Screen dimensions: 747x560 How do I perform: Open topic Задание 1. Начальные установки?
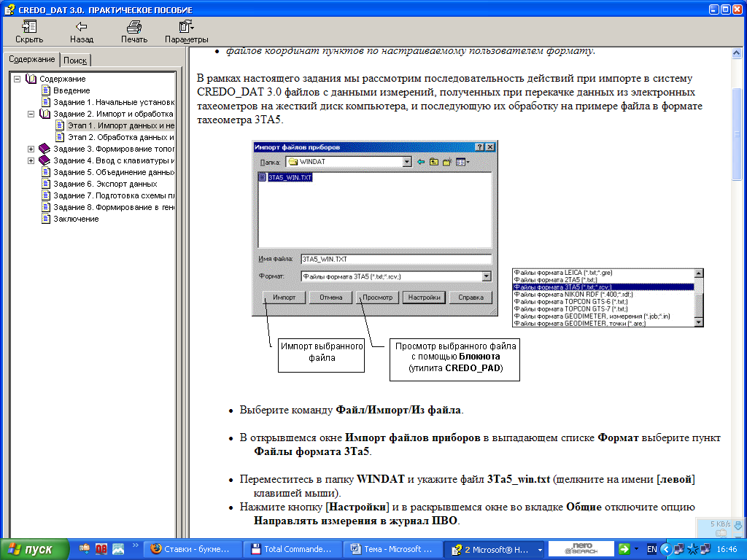coord(114,102)
